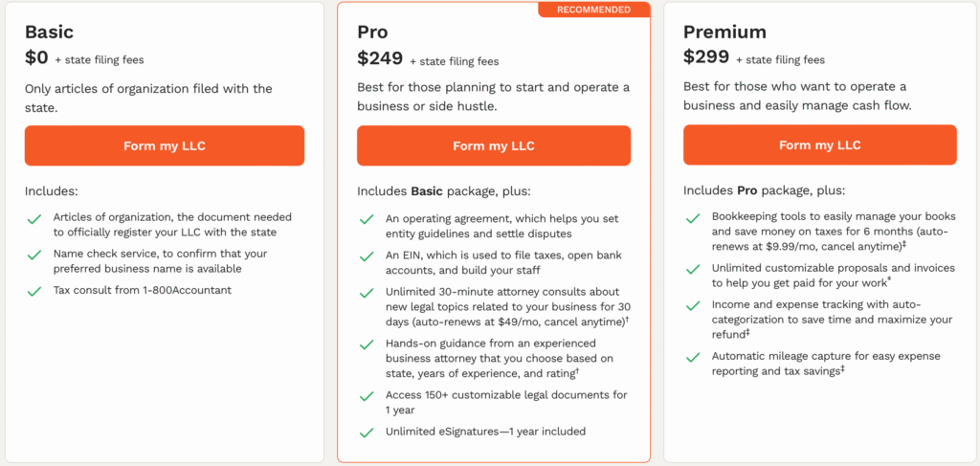Click the Basic plan's Form my LLC button
The image size is (980, 466).
click(165, 145)
